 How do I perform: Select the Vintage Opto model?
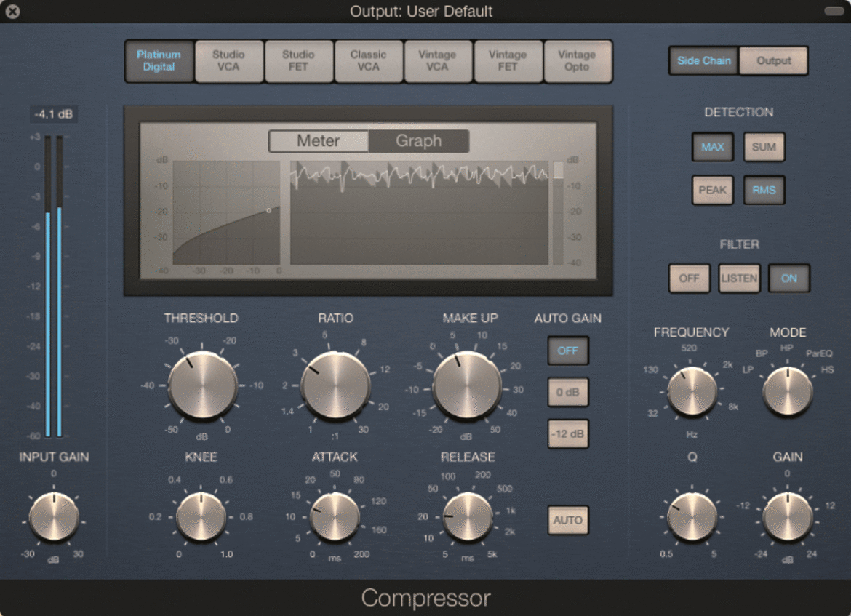pos(577,61)
